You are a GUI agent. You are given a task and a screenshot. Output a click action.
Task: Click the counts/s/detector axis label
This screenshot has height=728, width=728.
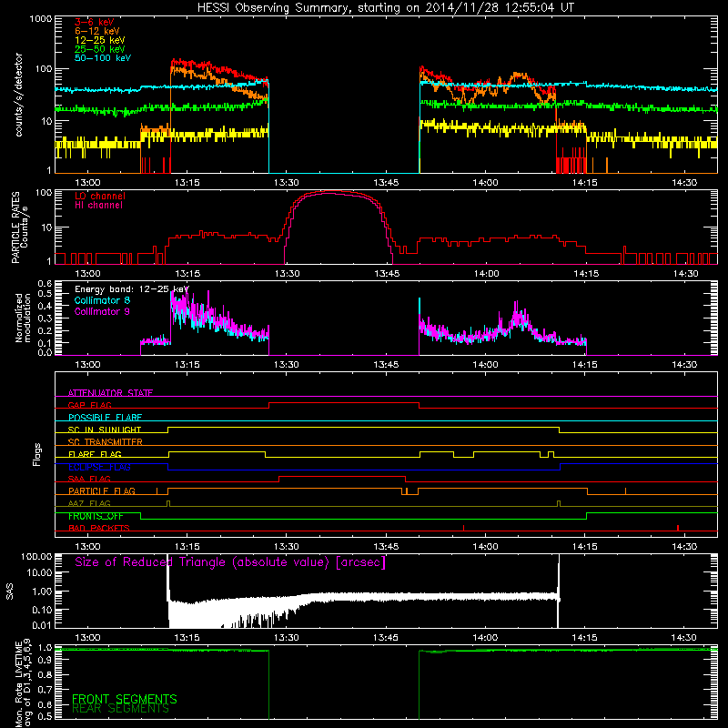19,95
